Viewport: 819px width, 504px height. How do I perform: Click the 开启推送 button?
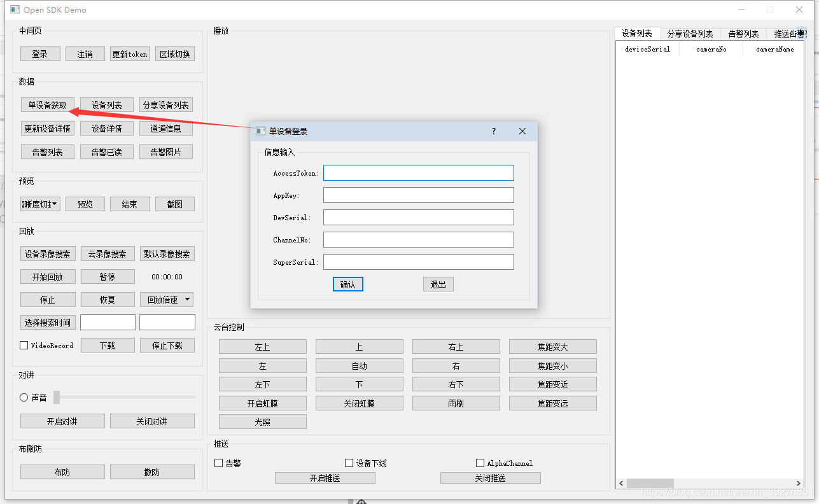tap(325, 478)
